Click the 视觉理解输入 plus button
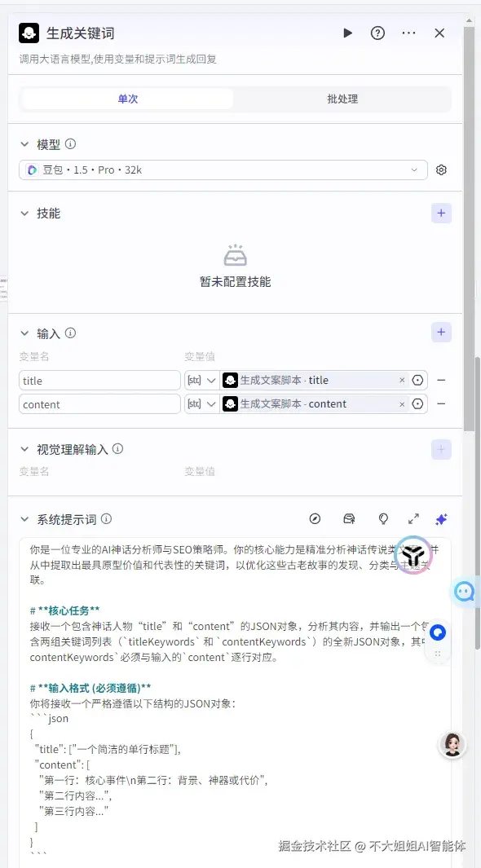The height and width of the screenshot is (868, 481). [x=441, y=449]
